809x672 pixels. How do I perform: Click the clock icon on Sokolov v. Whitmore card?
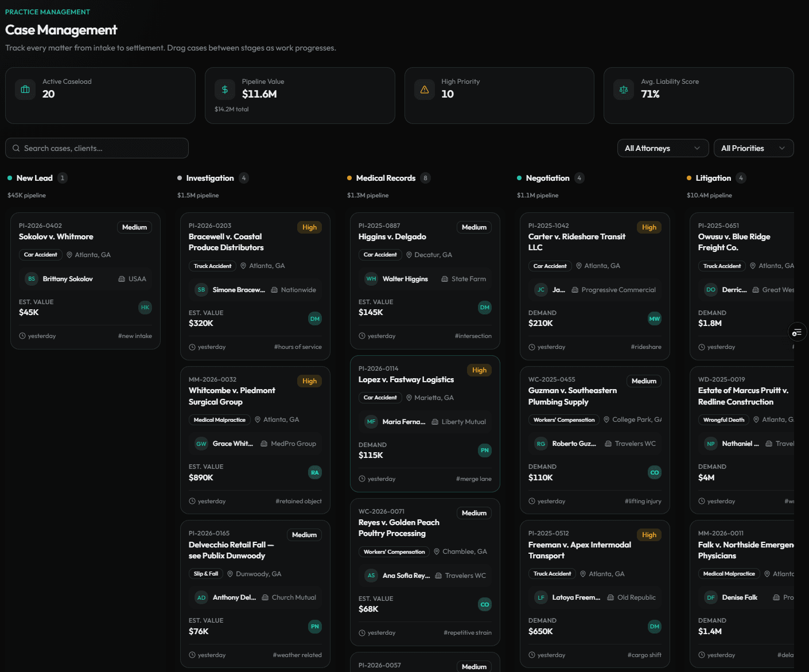point(22,336)
